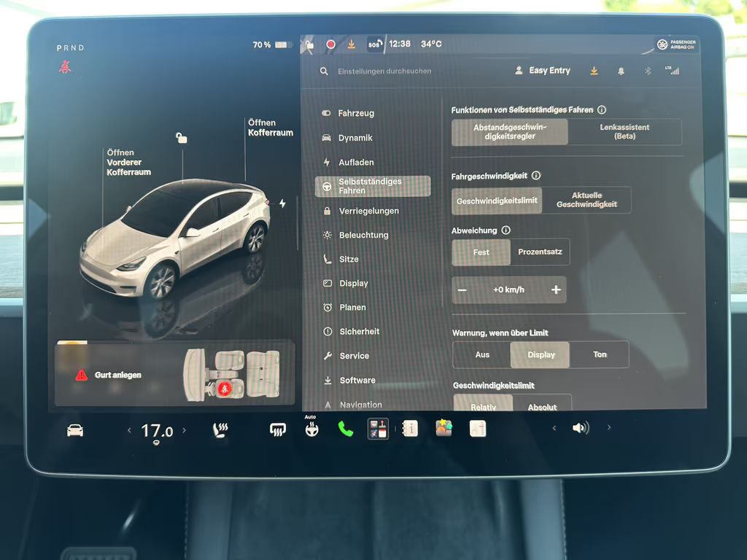This screenshot has height=560, width=747.
Task: Show info for Fahrgeschwindigkeit
Action: pyautogui.click(x=536, y=176)
